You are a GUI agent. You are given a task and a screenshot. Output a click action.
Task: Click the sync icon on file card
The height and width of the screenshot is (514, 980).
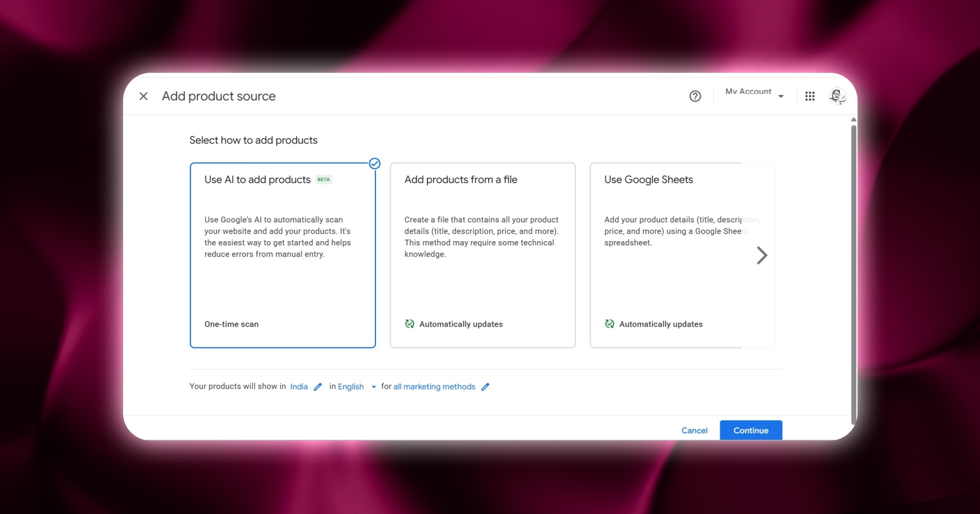pos(410,324)
